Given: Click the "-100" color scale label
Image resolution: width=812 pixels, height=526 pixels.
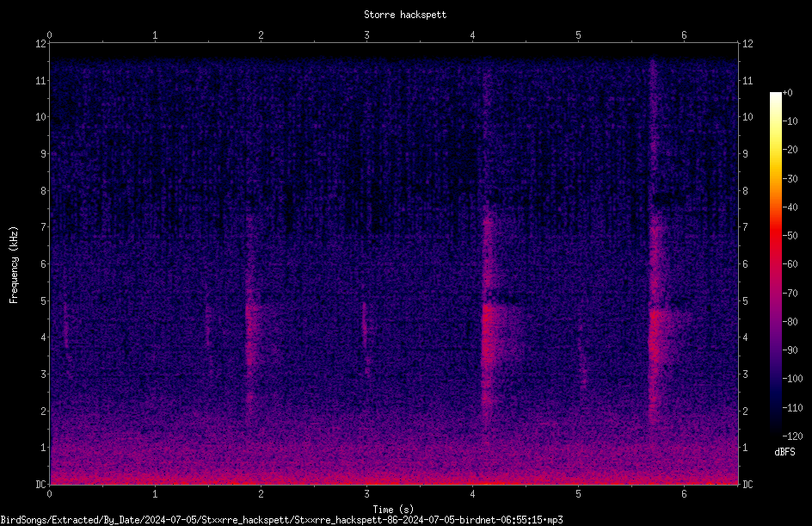Looking at the screenshot, I should (x=792, y=379).
